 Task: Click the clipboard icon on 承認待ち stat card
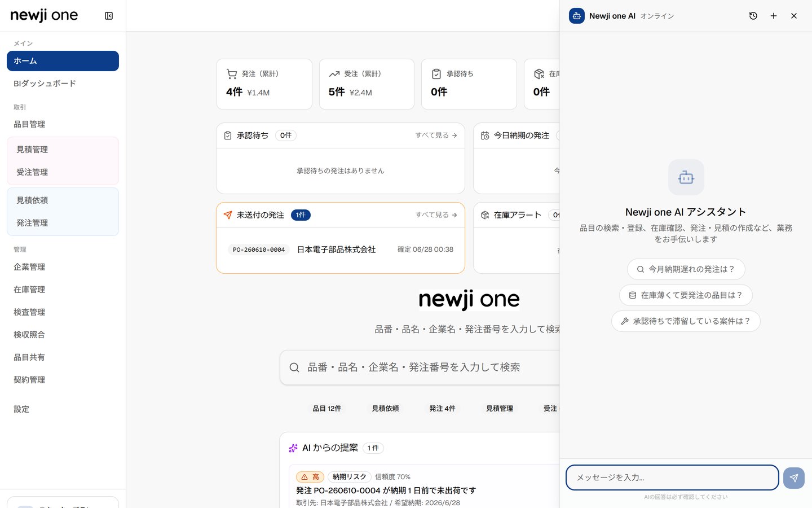coord(436,74)
